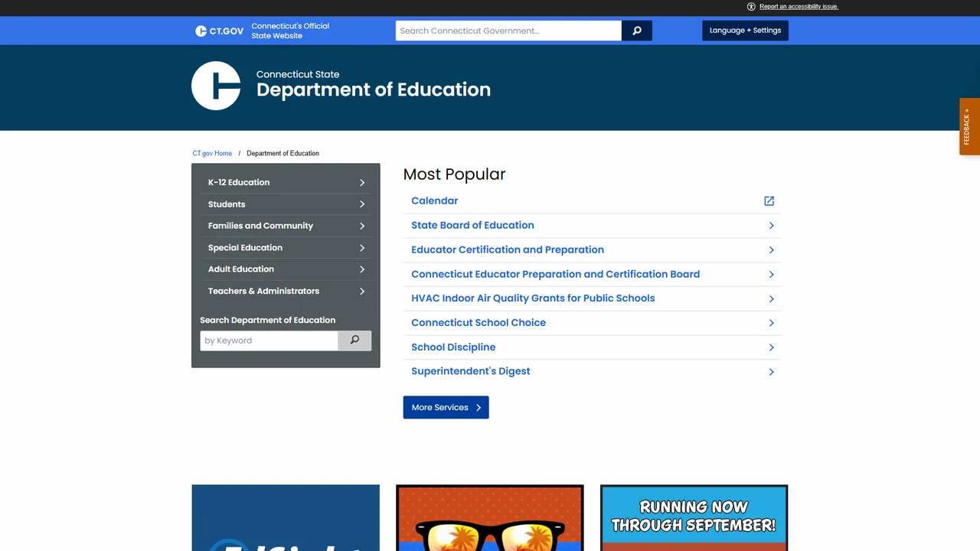980x551 pixels.
Task: Click the arrow beside State Board of Education
Action: tap(771, 226)
